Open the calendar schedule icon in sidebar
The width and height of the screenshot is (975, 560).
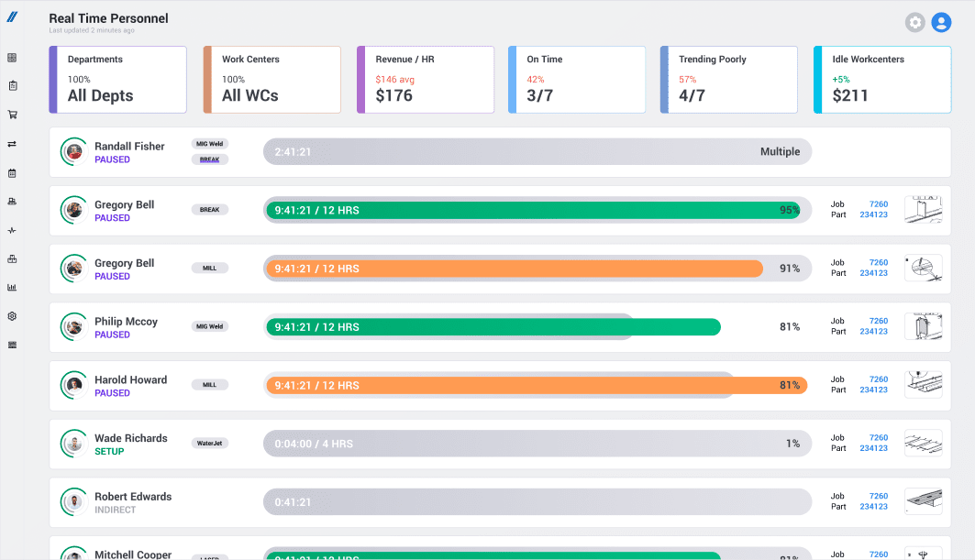12,172
